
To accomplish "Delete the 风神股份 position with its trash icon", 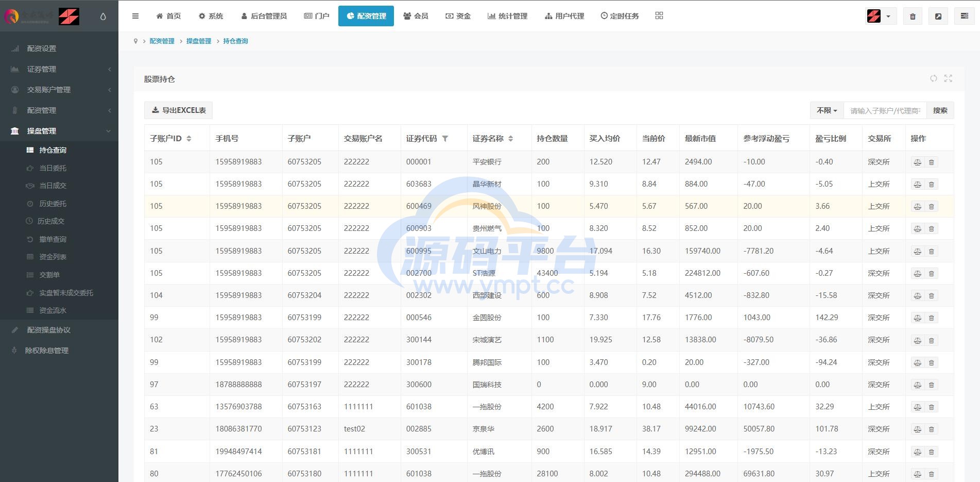I will [931, 206].
